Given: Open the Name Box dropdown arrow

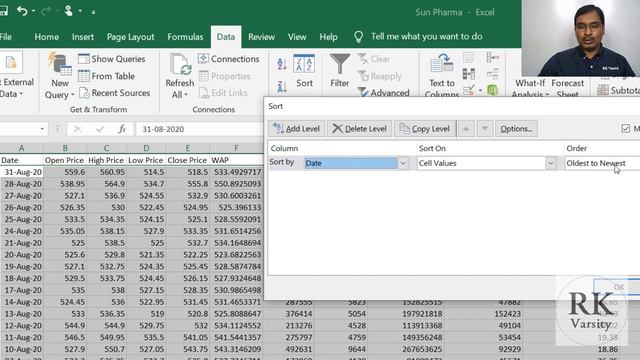Looking at the screenshot, I should (x=42, y=129).
